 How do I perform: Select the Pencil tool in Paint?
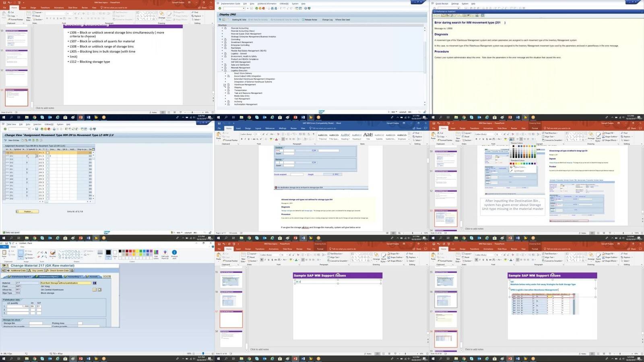38,252
